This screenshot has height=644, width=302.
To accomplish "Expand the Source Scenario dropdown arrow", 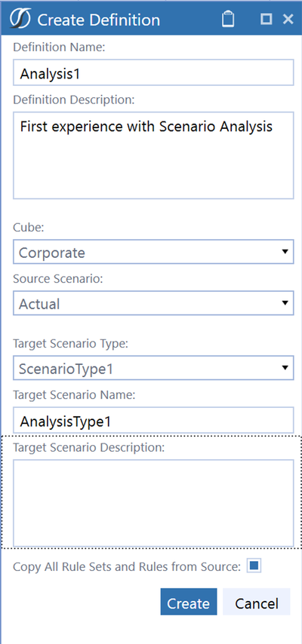I will [285, 303].
